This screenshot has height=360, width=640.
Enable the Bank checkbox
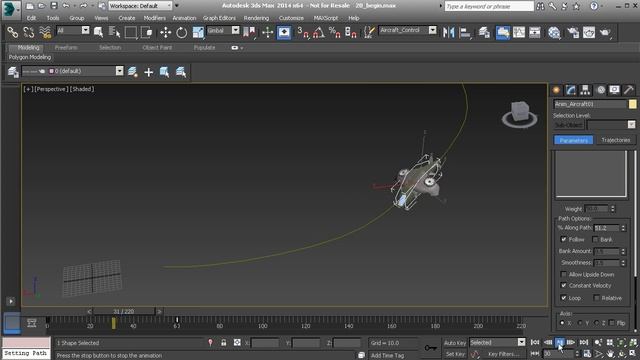click(595, 239)
